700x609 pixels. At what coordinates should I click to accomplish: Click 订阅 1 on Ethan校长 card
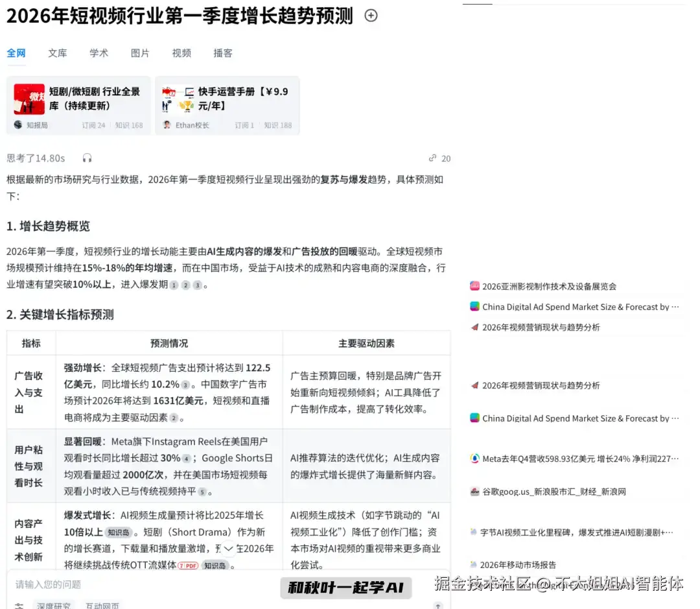pyautogui.click(x=244, y=125)
